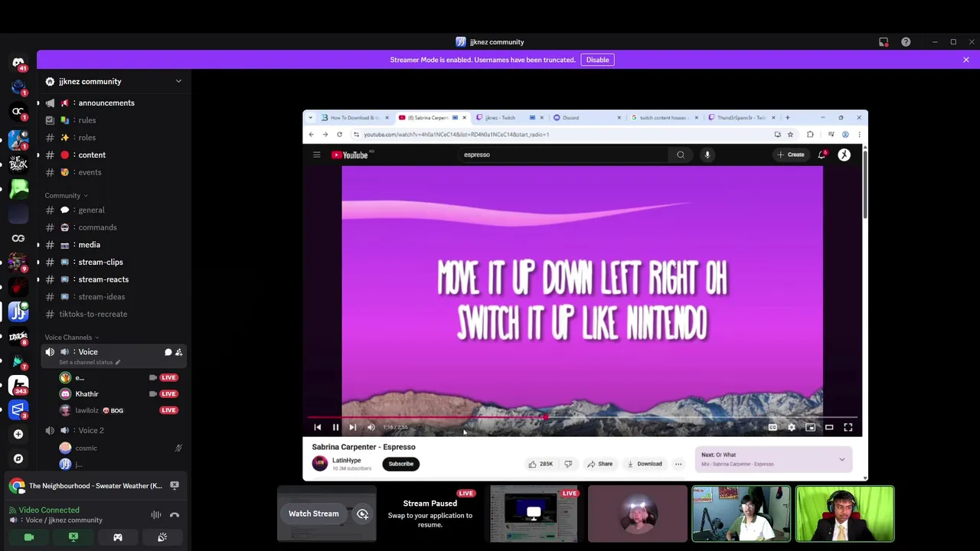Pause the YouTube video playback

click(335, 427)
